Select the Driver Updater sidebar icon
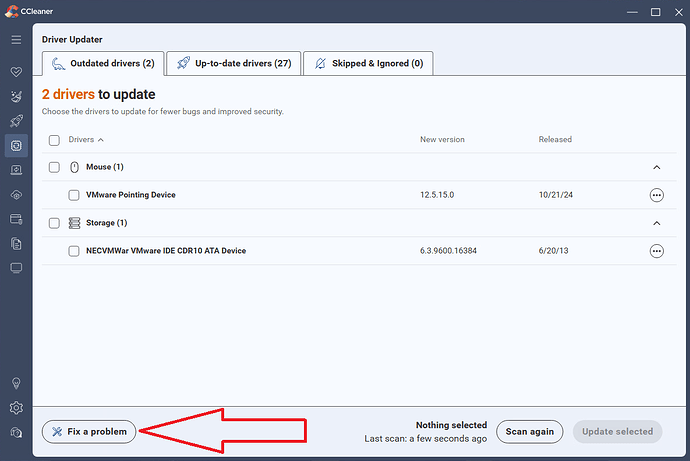Screen dimensions: 690x461 pos(16,146)
